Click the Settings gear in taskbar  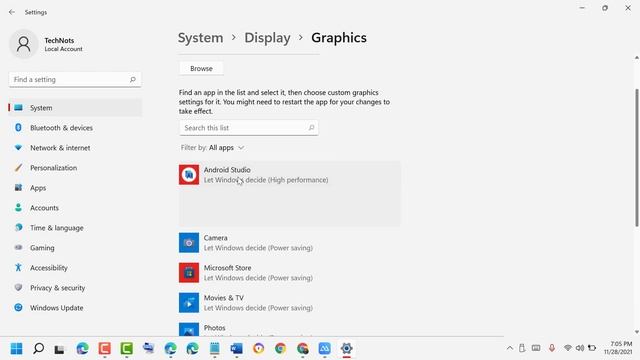pos(347,349)
